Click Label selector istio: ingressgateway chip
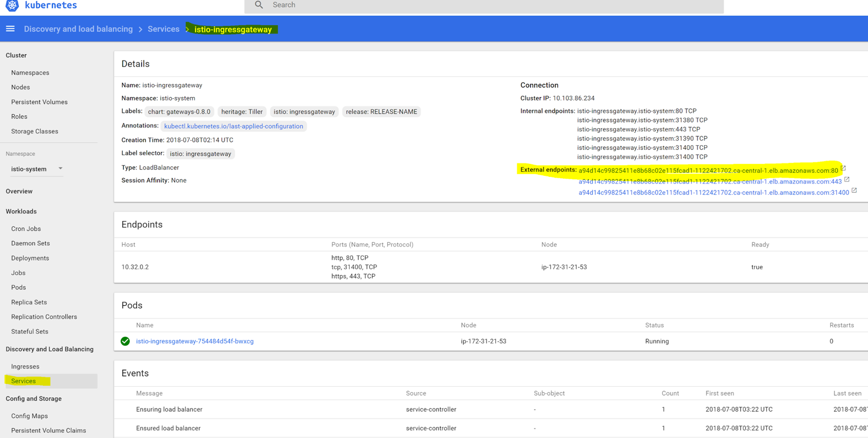The height and width of the screenshot is (438, 868). (x=200, y=154)
